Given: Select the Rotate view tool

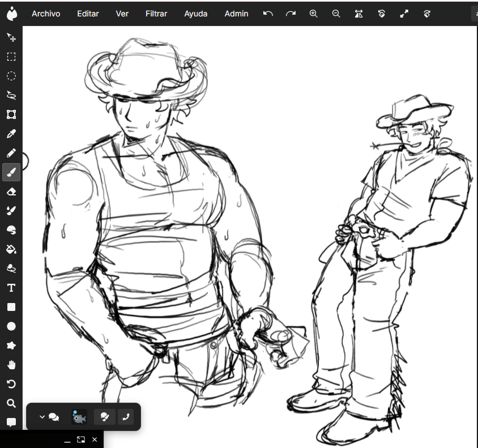Looking at the screenshot, I should pos(11,384).
